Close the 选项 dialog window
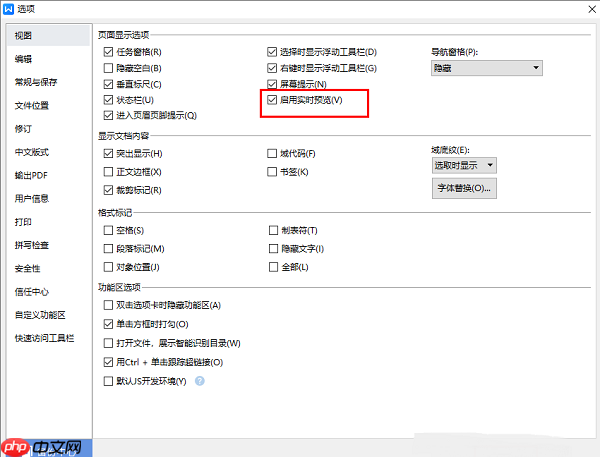Viewport: 600px width, 457px height. pos(592,9)
